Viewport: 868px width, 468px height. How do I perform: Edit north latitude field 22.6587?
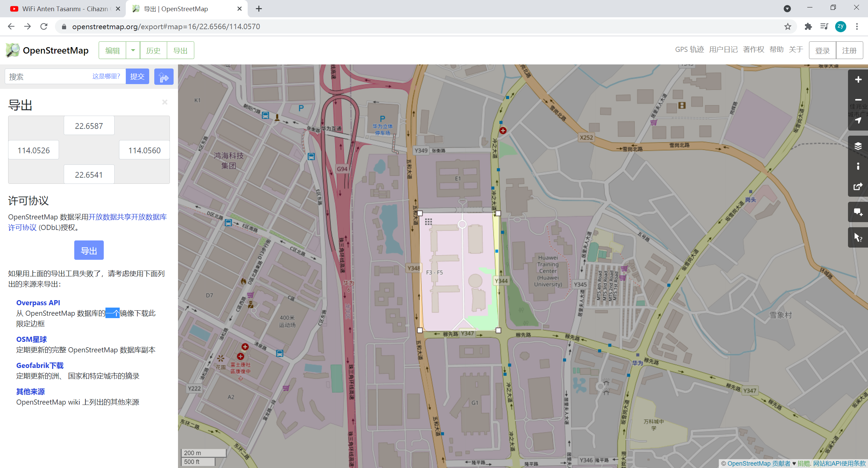coord(89,126)
